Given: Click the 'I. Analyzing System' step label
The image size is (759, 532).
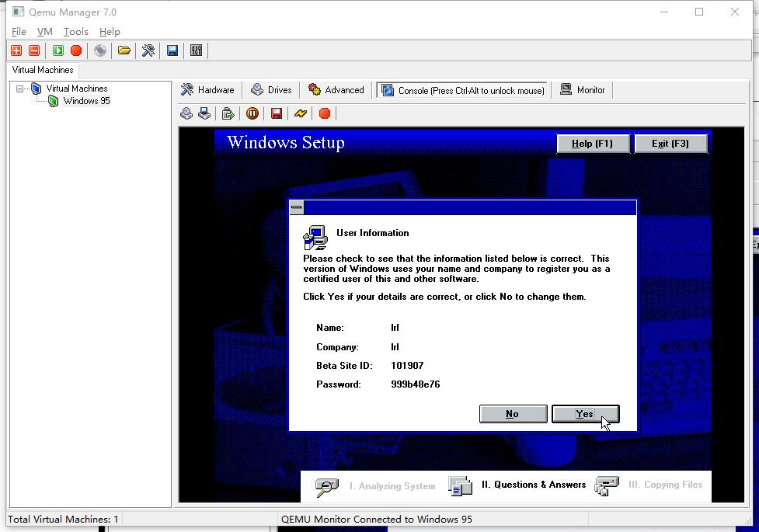Looking at the screenshot, I should (392, 486).
